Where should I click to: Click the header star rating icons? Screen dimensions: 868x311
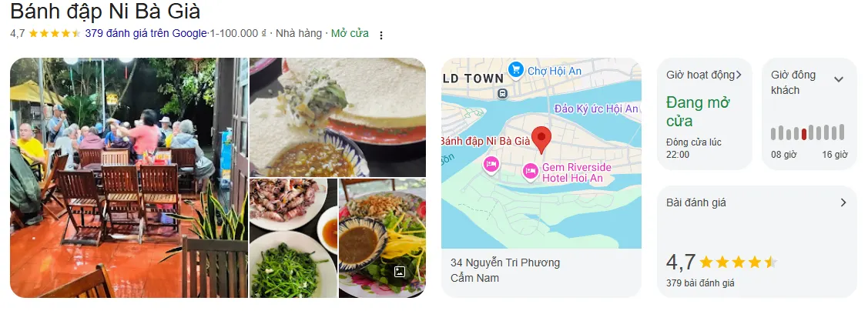[x=54, y=34]
